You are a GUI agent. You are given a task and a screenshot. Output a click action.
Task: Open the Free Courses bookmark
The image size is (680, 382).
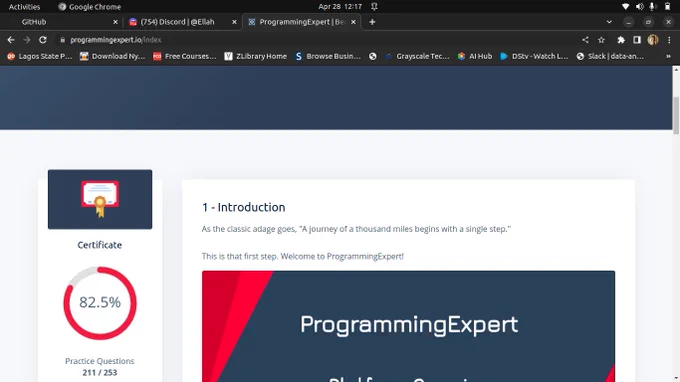pos(185,56)
